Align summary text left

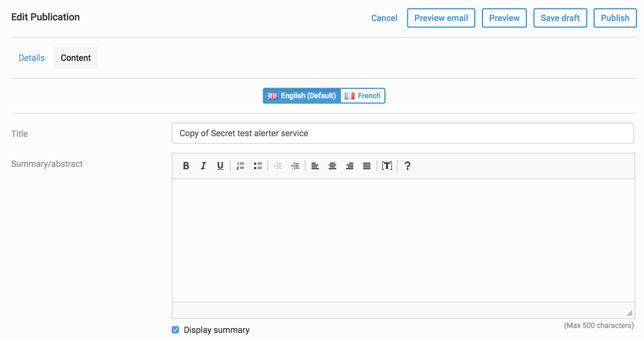click(315, 166)
